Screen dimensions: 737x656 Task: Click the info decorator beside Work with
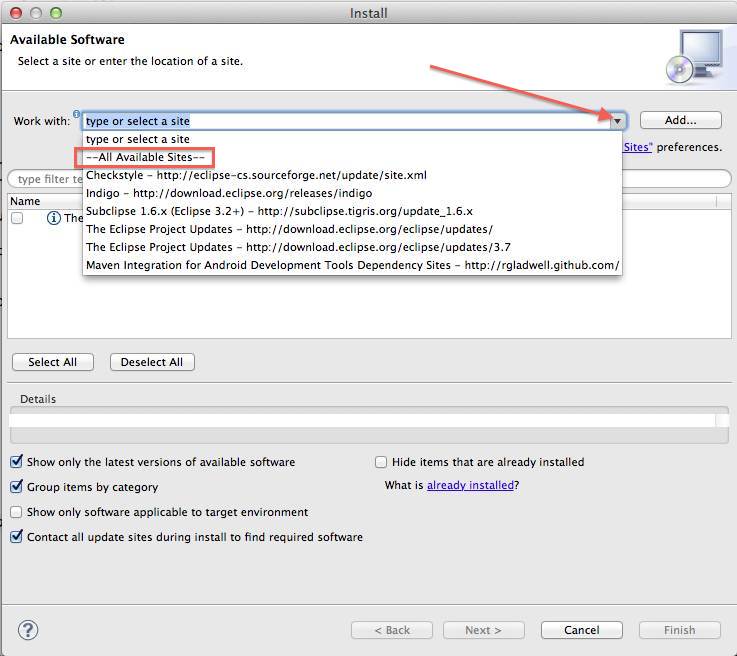pyautogui.click(x=77, y=115)
